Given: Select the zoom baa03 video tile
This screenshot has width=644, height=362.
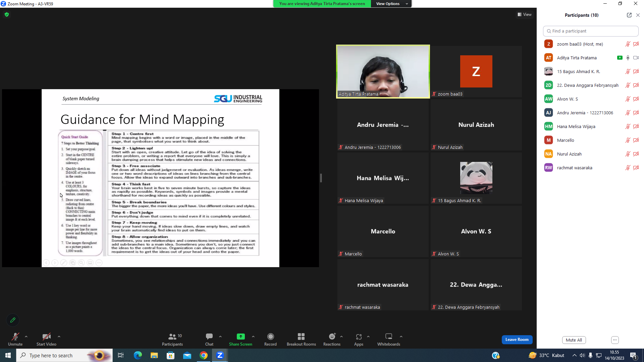Looking at the screenshot, I should tap(476, 71).
